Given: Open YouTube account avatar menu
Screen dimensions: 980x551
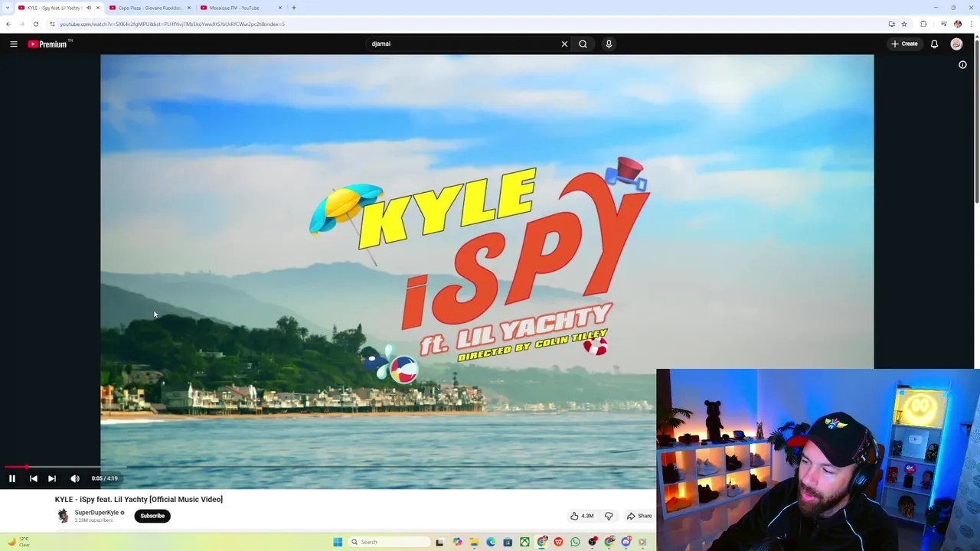Looking at the screenshot, I should (x=956, y=44).
